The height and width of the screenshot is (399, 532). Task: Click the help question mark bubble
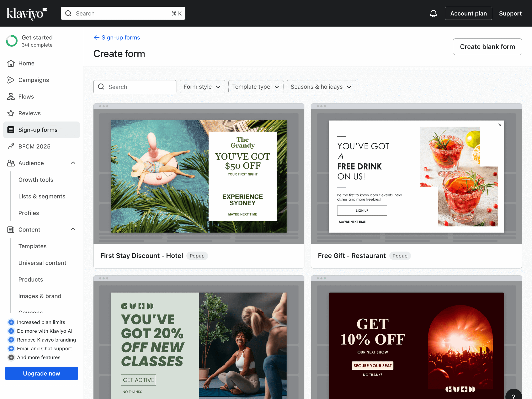(x=513, y=396)
